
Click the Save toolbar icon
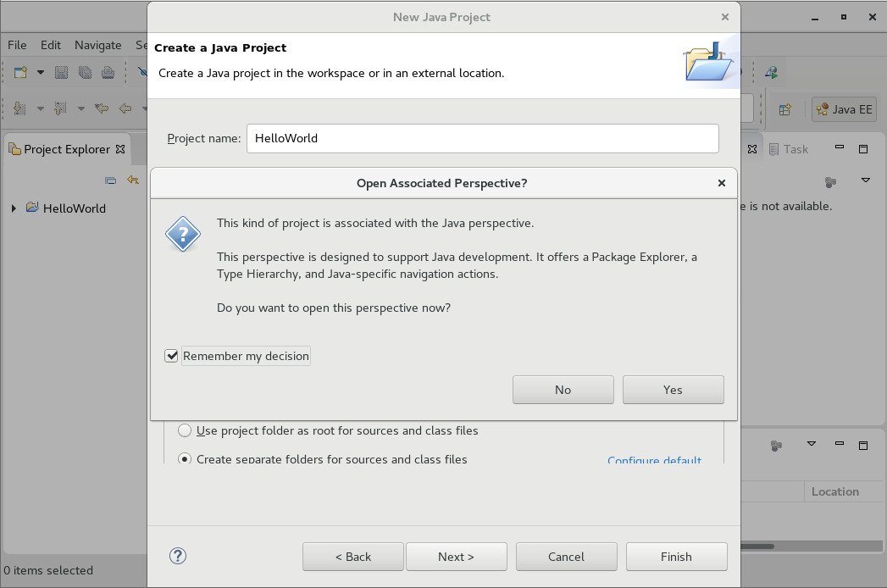point(61,72)
